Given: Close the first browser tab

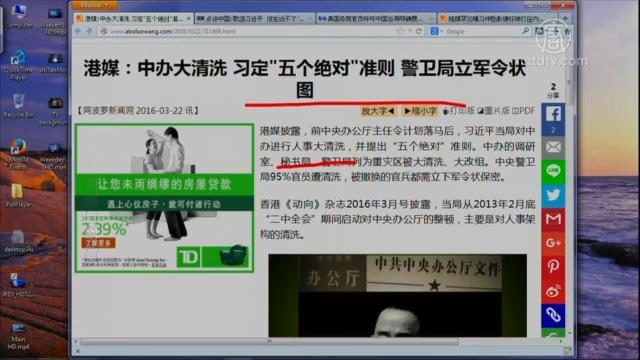Looking at the screenshot, I should [x=188, y=19].
